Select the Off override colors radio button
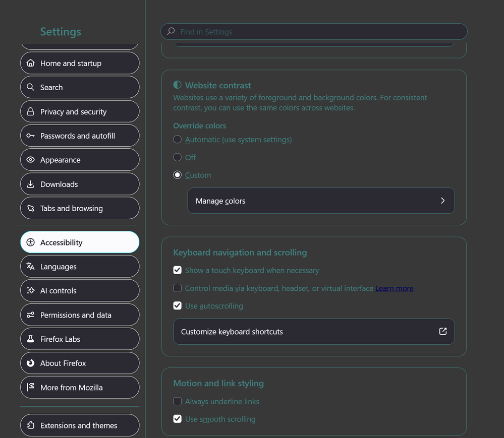The height and width of the screenshot is (438, 504). coord(178,157)
